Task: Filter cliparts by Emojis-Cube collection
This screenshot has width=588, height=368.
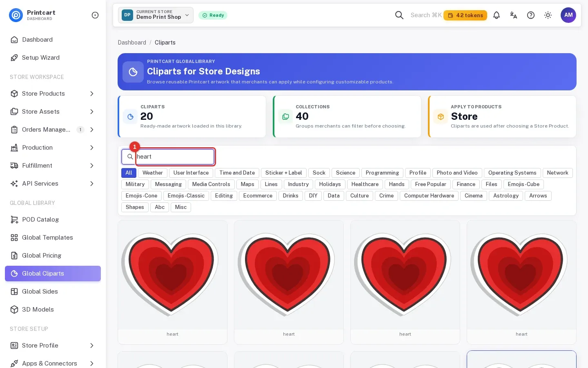Action: [523, 184]
